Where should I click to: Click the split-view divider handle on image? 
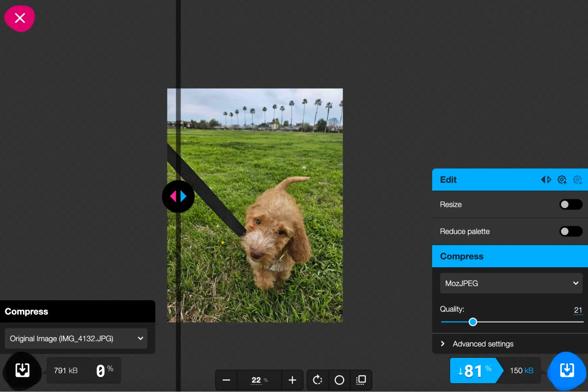pos(178,196)
